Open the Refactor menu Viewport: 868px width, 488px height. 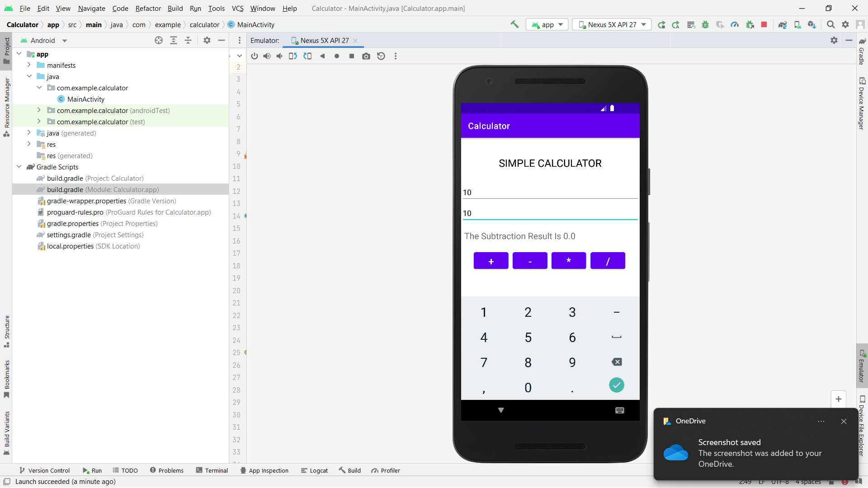pyautogui.click(x=148, y=9)
